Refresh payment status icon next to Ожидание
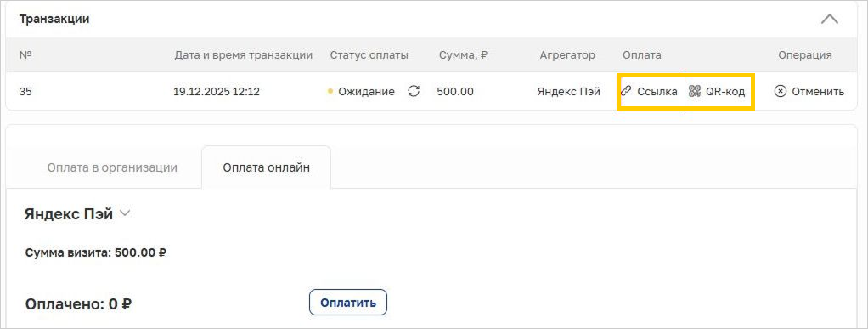The height and width of the screenshot is (329, 868). coord(414,92)
